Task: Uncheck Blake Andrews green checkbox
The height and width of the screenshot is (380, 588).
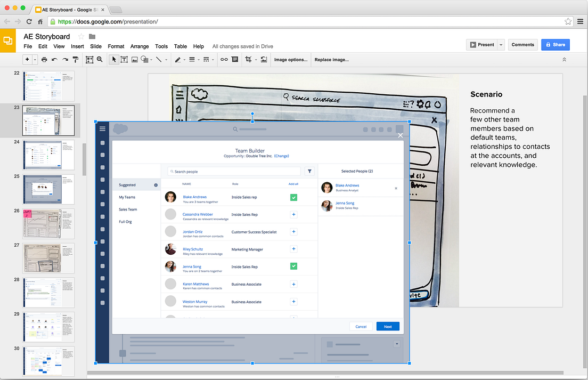Action: 293,197
